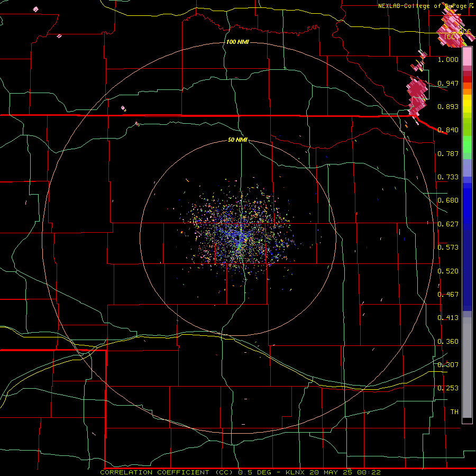
Task: Click the 0.573 scale value
Action: click(x=448, y=248)
